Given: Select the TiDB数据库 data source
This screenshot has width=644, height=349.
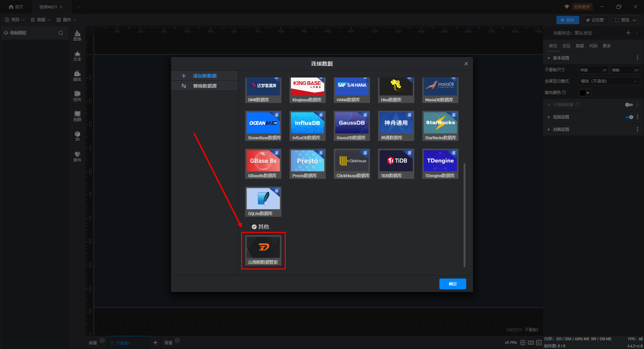Looking at the screenshot, I should tap(396, 164).
